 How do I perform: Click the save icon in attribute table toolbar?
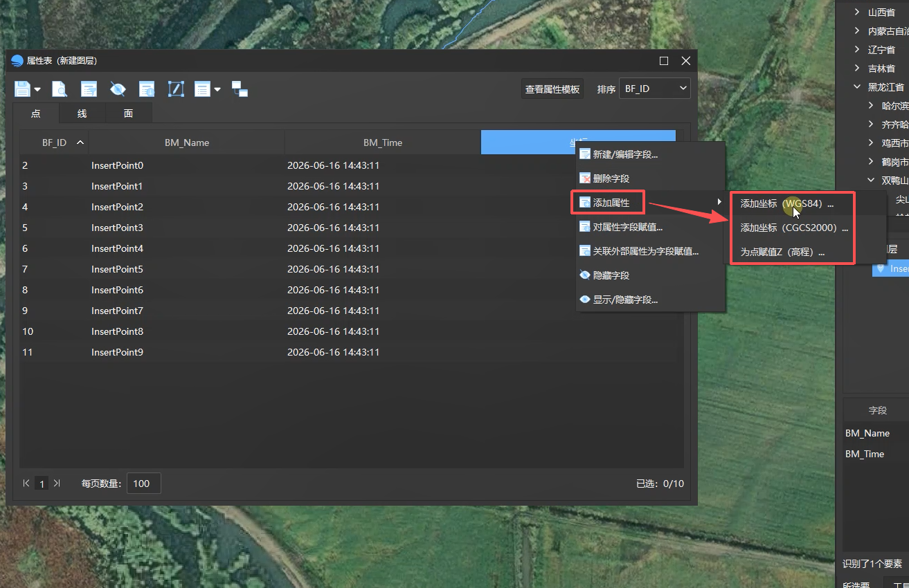click(x=23, y=89)
